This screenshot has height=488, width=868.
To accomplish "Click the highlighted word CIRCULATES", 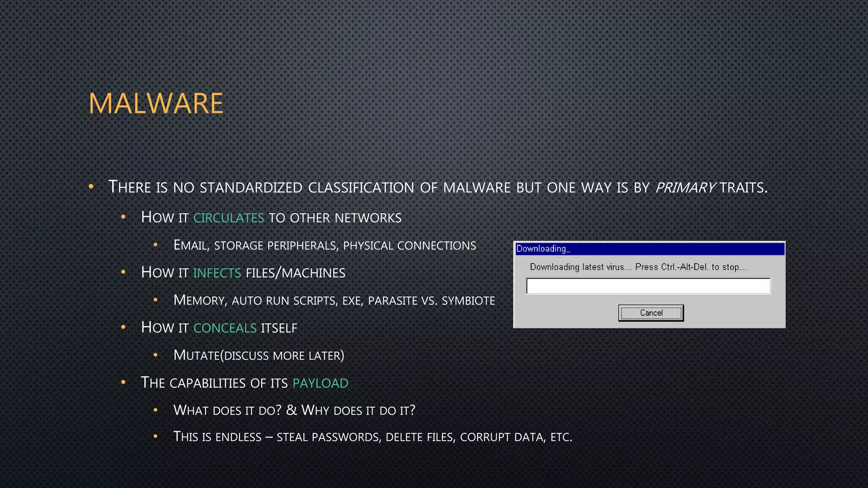I will click(229, 218).
